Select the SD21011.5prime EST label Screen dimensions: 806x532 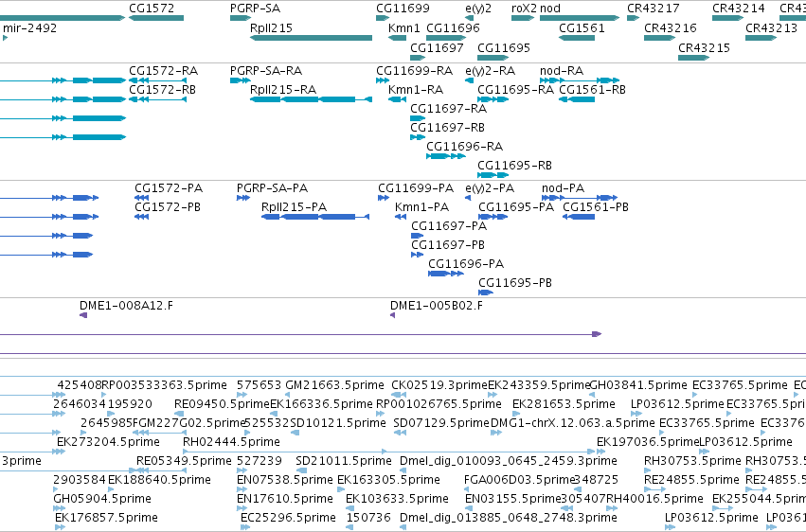[344, 461]
